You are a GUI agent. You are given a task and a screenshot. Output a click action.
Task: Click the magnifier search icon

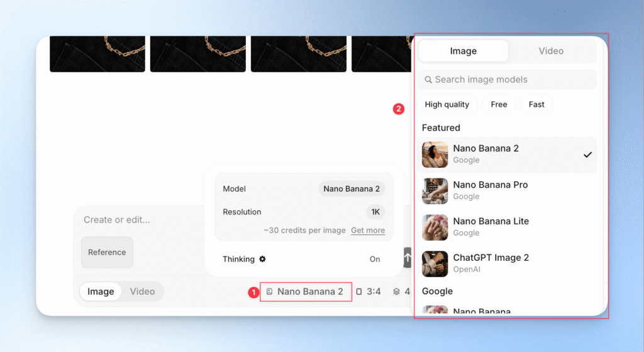pos(428,80)
